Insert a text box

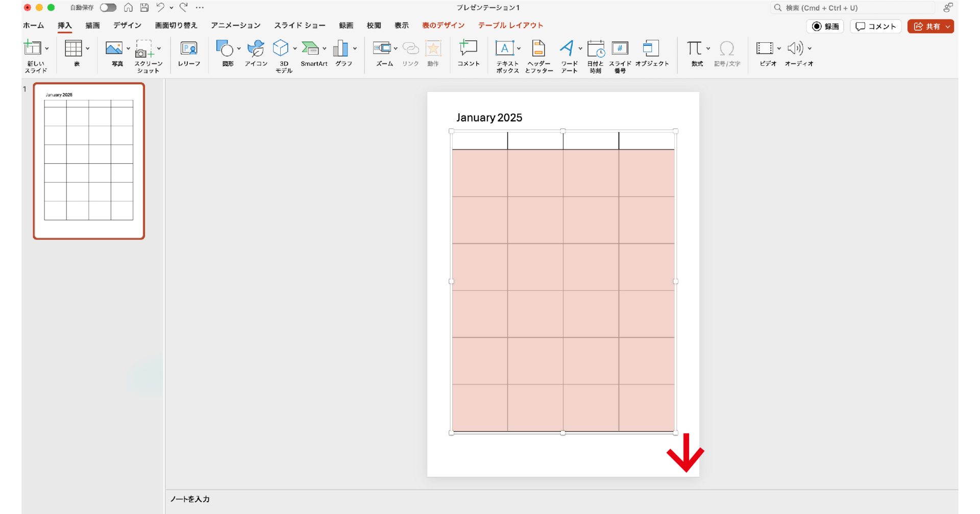[x=505, y=49]
